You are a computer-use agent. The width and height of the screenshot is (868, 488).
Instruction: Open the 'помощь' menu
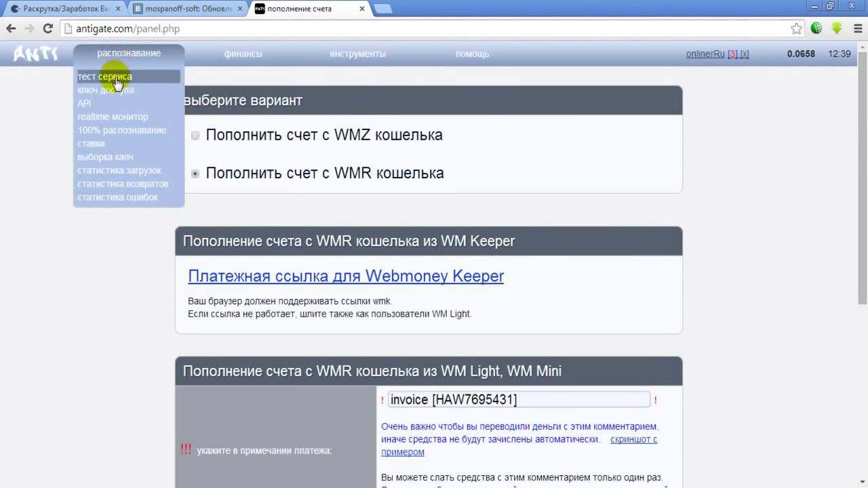pyautogui.click(x=472, y=54)
